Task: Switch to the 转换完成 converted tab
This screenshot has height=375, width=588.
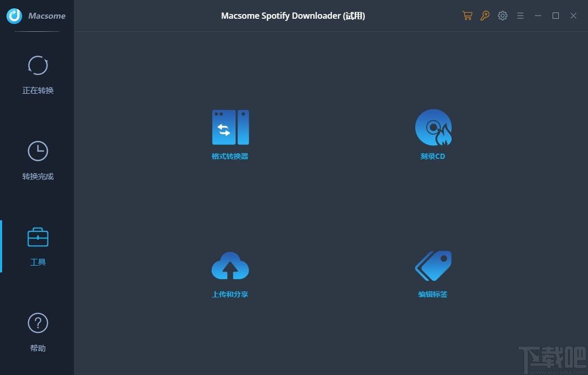Action: point(37,176)
